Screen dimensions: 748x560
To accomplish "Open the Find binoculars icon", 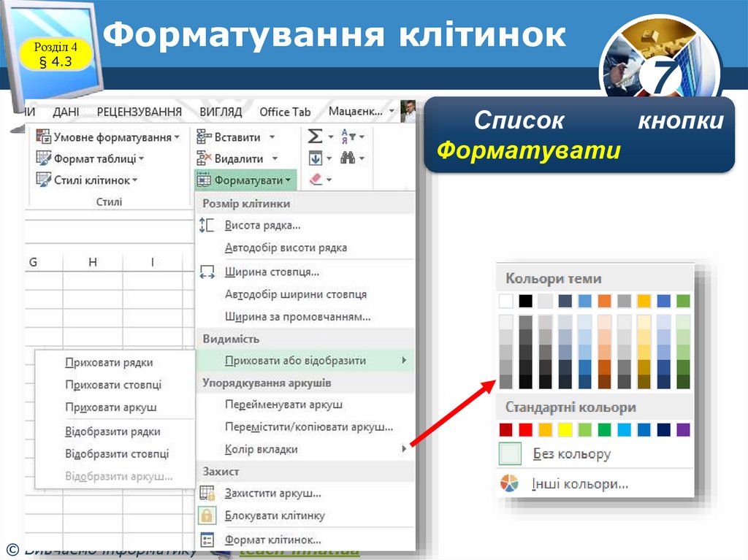I will (347, 158).
